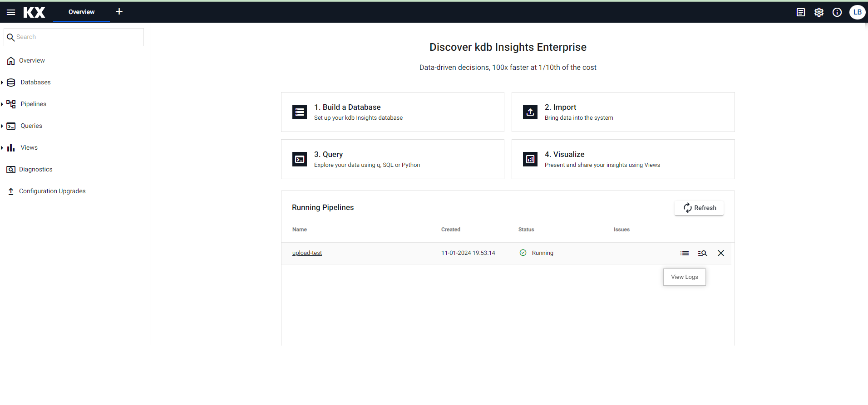Click the Queries terminal icon
Image resolution: width=868 pixels, height=405 pixels.
(x=11, y=126)
